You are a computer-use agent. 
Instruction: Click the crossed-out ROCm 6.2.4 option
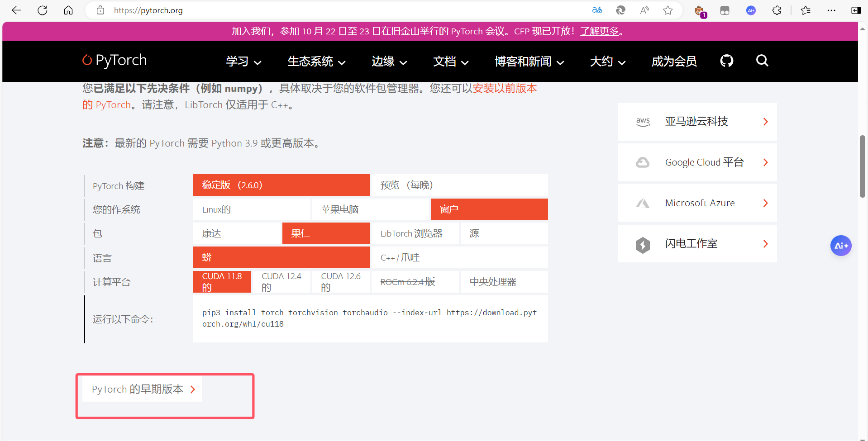tap(415, 282)
